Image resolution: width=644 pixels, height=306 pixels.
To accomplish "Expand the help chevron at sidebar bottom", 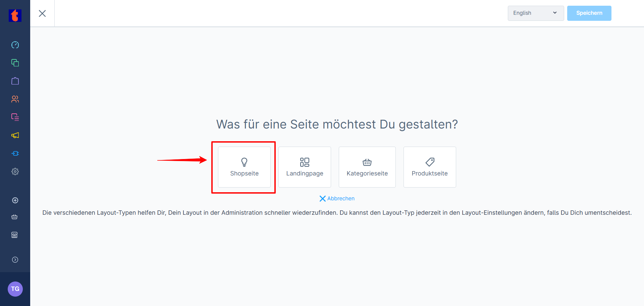I will 15,259.
